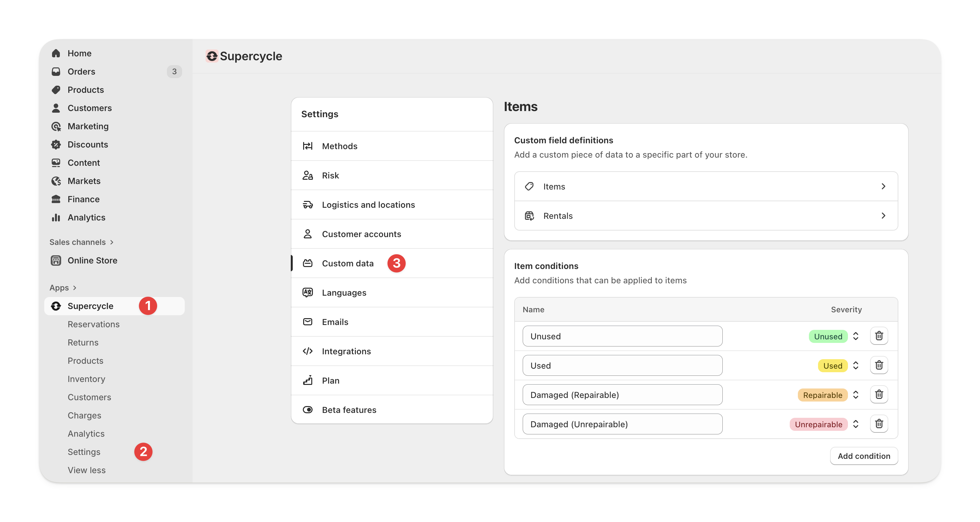Viewport: 980px width, 522px height.
Task: Click trash icon for Damaged (Unrepairable) row
Action: click(879, 424)
